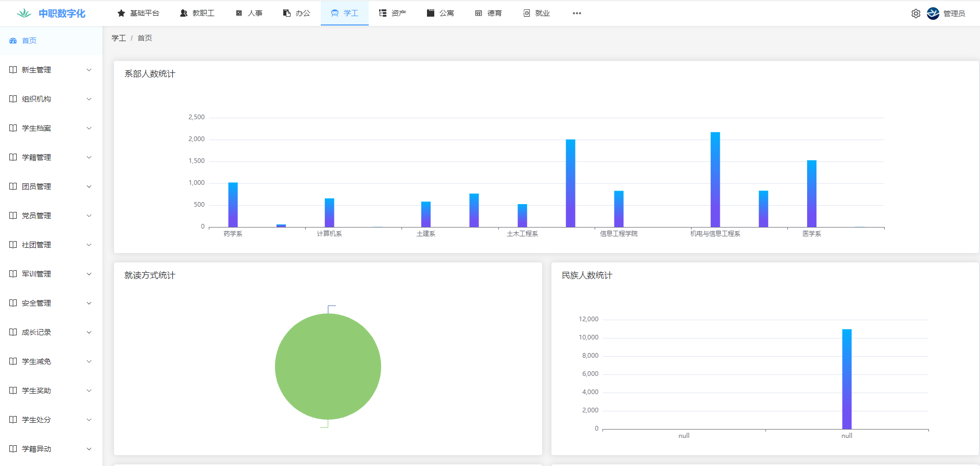This screenshot has width=980, height=466.
Task: Click the 学工 breadcrumb link
Action: (x=119, y=38)
